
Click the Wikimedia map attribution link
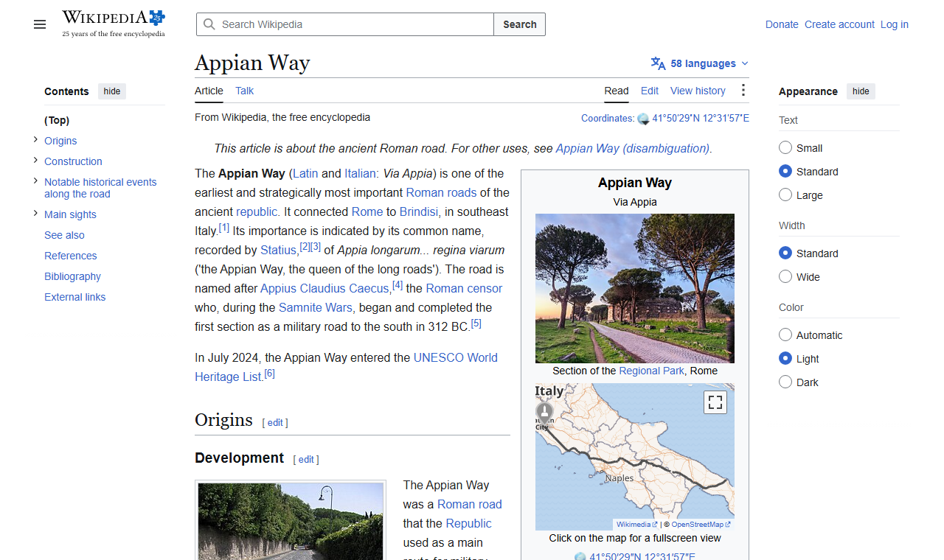tap(637, 525)
